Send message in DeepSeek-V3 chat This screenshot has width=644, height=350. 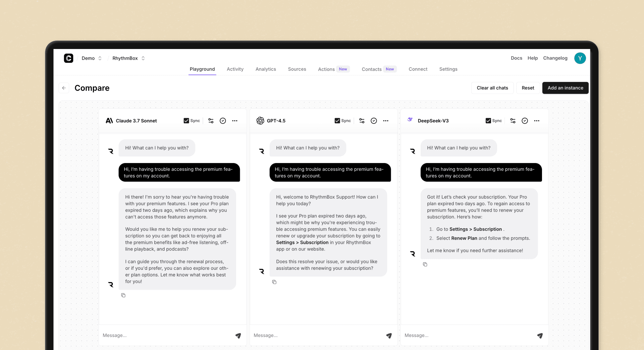(540, 336)
